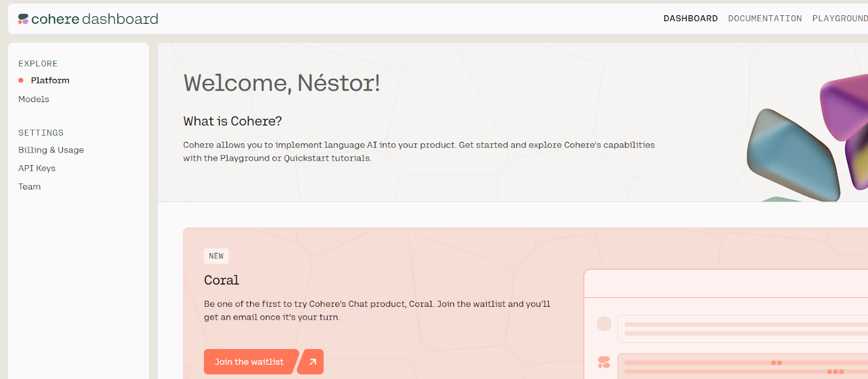Viewport: 868px width, 379px height.
Task: Click the cohere dashboard title text
Action: pos(95,19)
